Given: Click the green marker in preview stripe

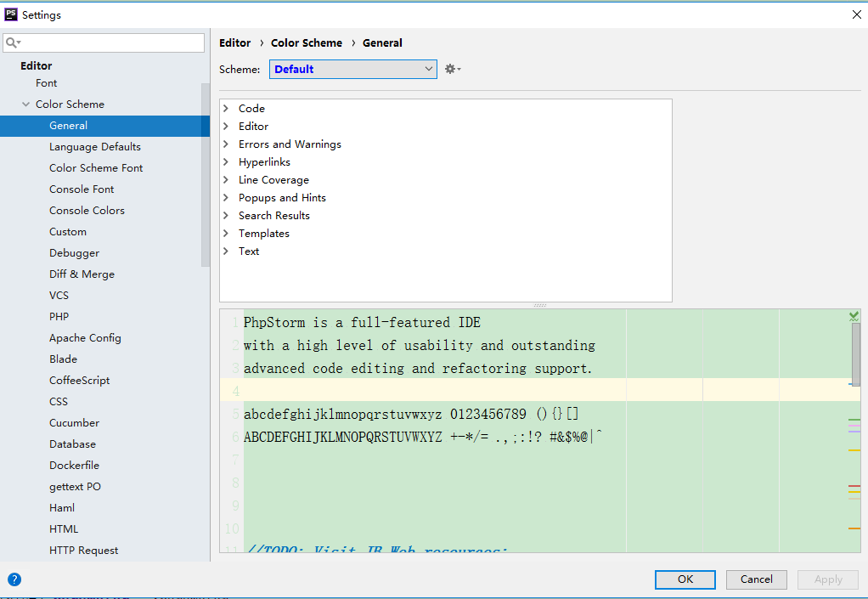Looking at the screenshot, I should click(x=854, y=420).
